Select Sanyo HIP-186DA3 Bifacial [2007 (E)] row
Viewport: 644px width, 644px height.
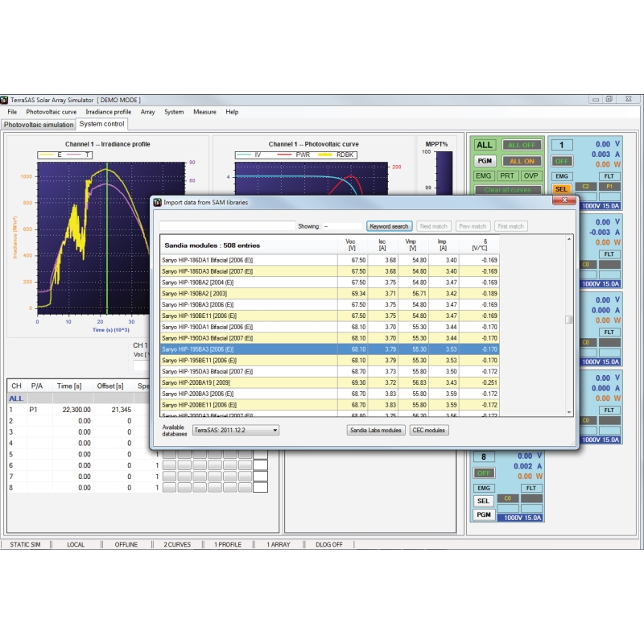pyautogui.click(x=329, y=271)
